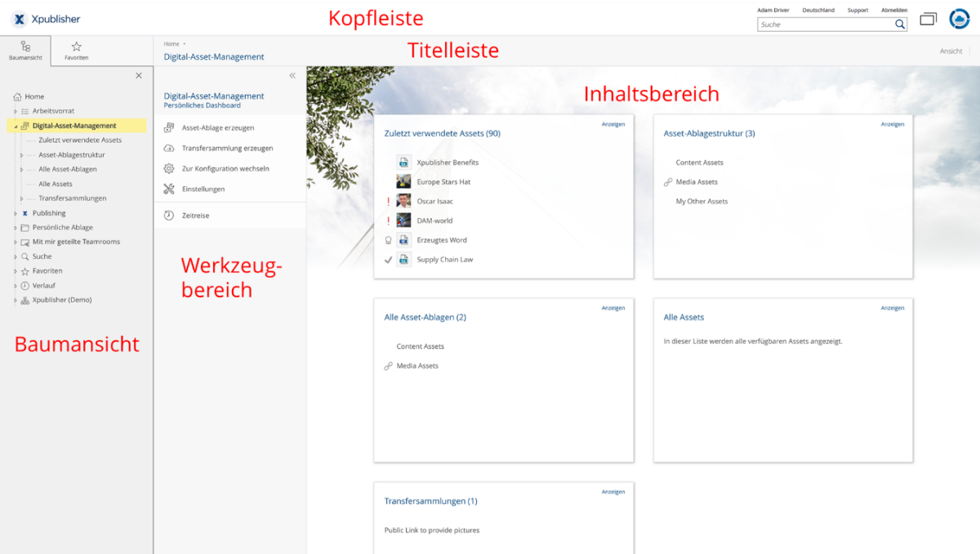The height and width of the screenshot is (554, 980).
Task: Open the Adam Driver user link
Action: pyautogui.click(x=773, y=10)
